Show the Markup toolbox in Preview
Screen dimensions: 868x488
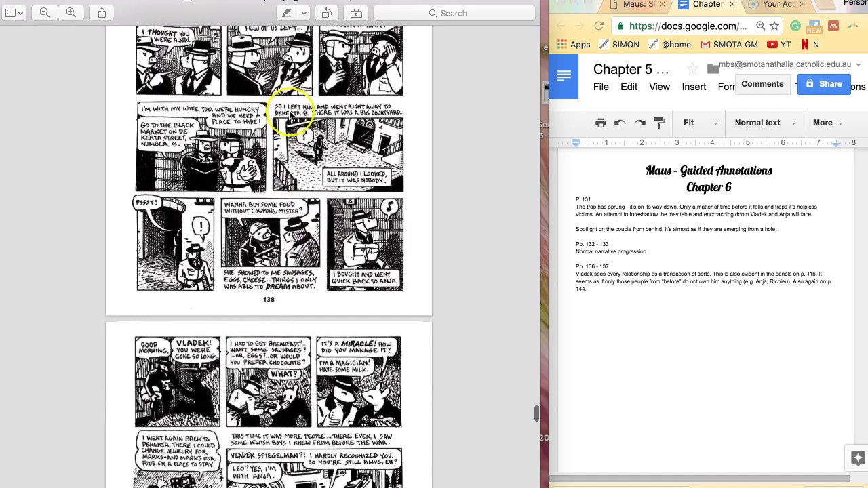(x=356, y=13)
